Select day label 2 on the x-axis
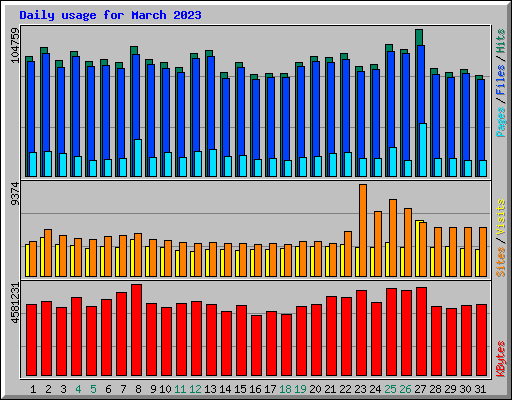The width and height of the screenshot is (512, 400). (x=48, y=389)
